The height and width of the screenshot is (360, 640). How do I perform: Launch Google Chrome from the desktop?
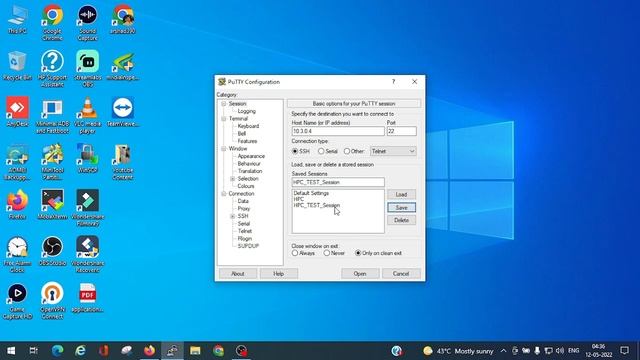click(x=52, y=23)
